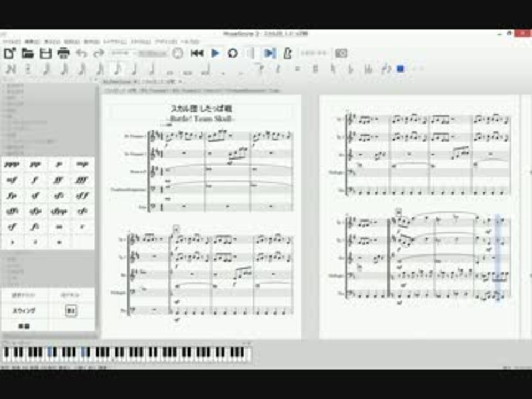Flip note stem direction icon
Image resolution: width=532 pixels, height=399 pixels.
[x=386, y=69]
